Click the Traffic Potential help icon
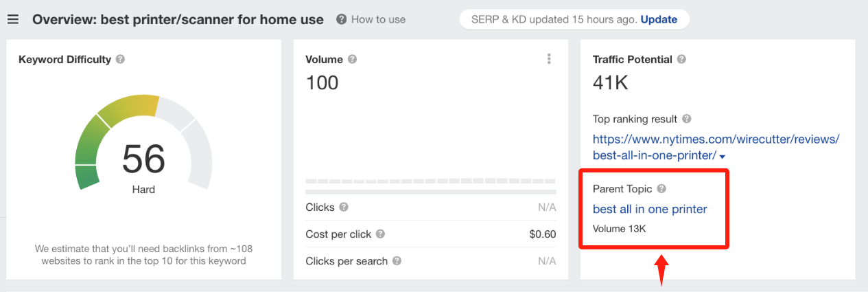 (681, 60)
